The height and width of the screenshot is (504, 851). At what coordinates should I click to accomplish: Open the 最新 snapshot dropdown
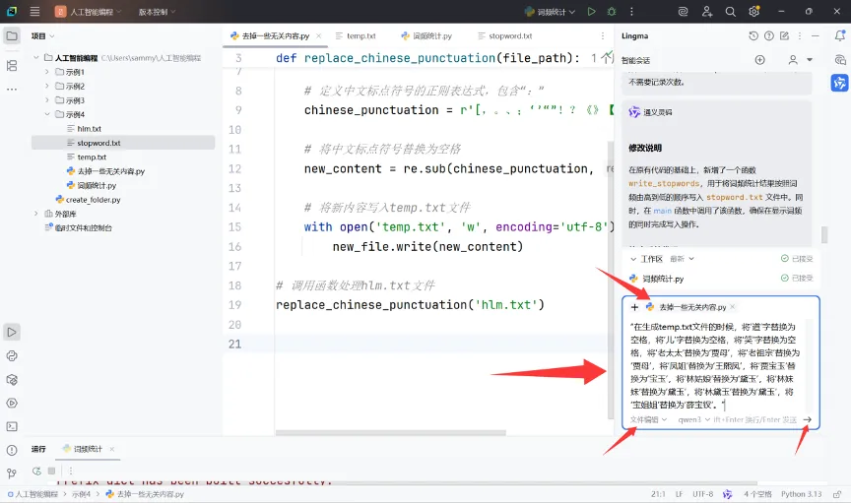682,259
